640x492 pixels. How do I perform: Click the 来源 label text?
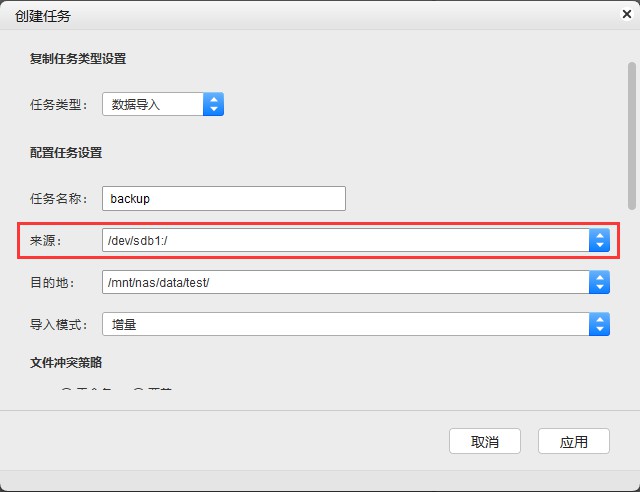pyautogui.click(x=46, y=240)
